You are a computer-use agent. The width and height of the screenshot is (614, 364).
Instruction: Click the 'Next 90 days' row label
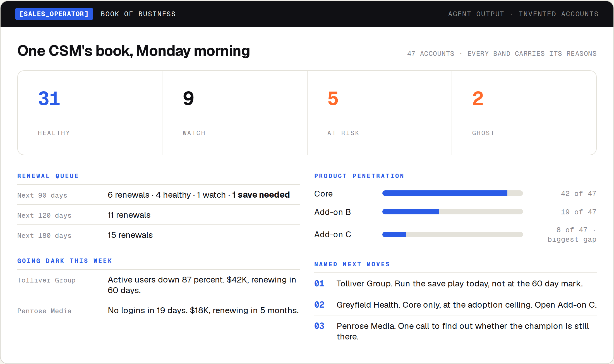42,195
